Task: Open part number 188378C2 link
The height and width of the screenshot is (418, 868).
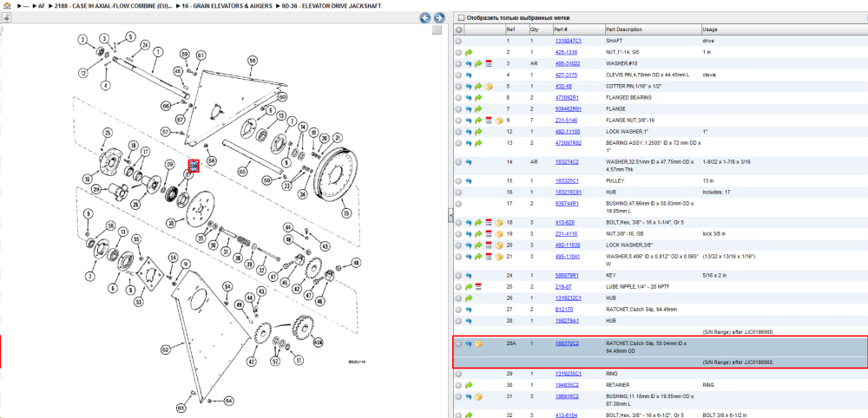Action: 567,343
